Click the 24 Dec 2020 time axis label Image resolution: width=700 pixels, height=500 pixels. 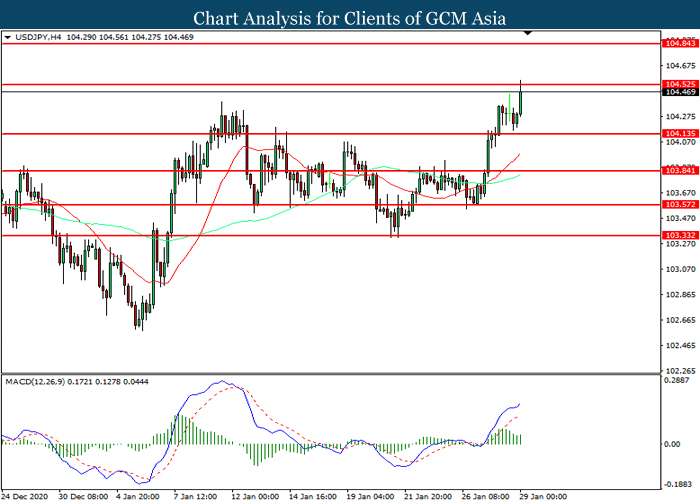[x=26, y=494]
